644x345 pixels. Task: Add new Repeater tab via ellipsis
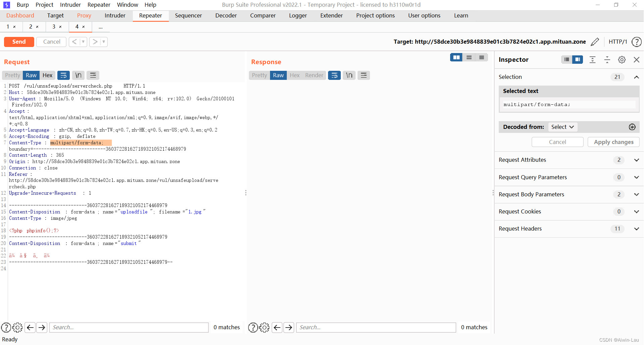(x=101, y=27)
